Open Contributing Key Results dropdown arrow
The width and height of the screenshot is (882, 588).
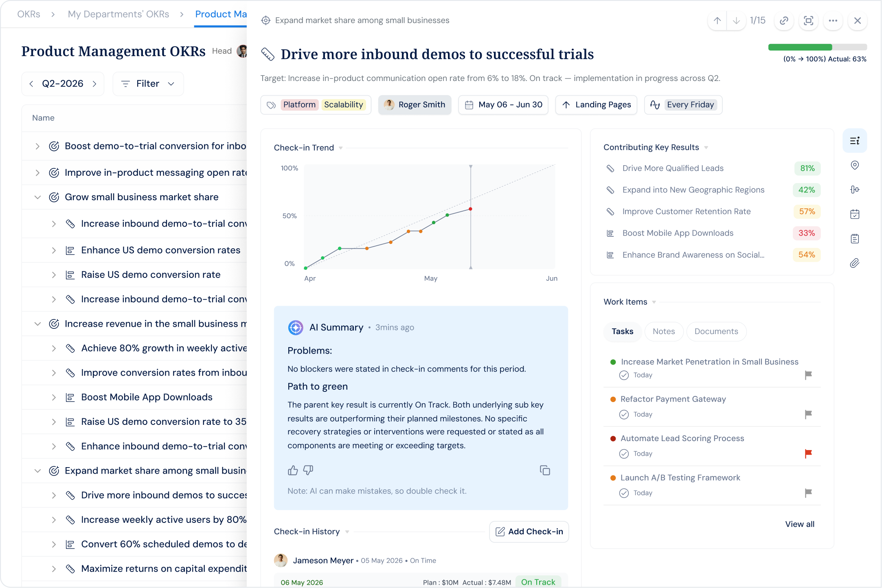click(706, 147)
